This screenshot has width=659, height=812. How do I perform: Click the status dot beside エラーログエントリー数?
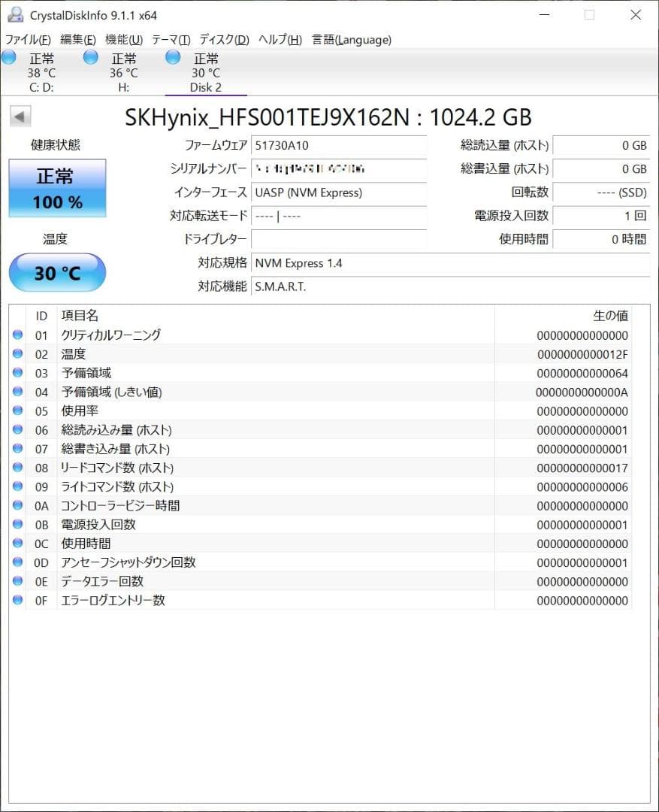coord(17,600)
